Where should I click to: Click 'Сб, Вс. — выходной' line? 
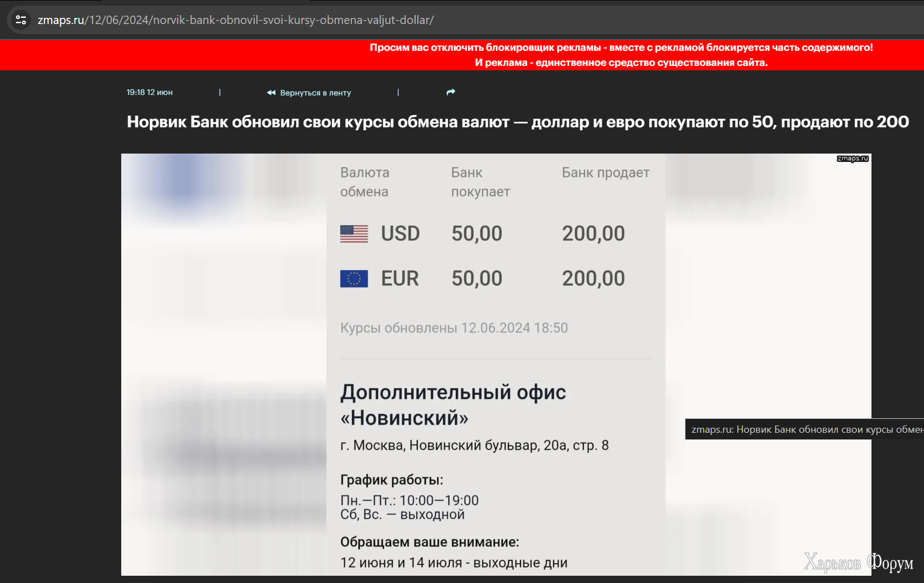coord(402,514)
